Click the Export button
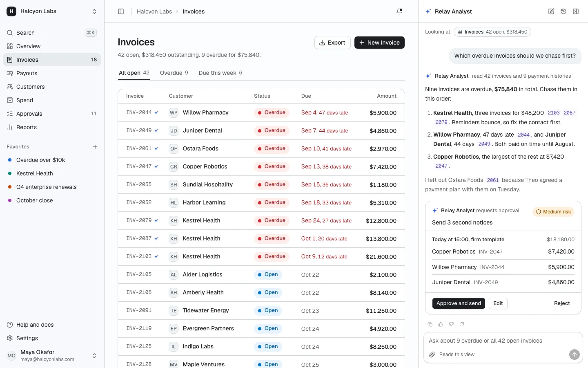Image resolution: width=588 pixels, height=368 pixels. (332, 43)
